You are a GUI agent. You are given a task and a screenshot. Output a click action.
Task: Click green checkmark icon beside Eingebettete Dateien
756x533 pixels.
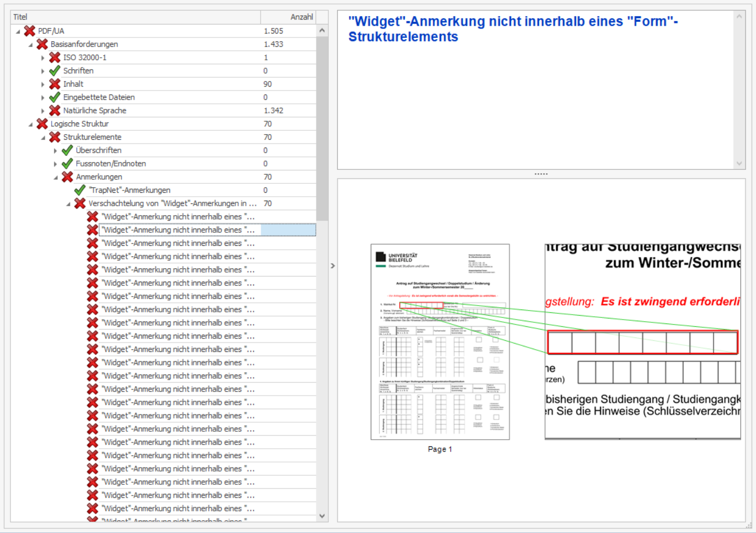55,97
